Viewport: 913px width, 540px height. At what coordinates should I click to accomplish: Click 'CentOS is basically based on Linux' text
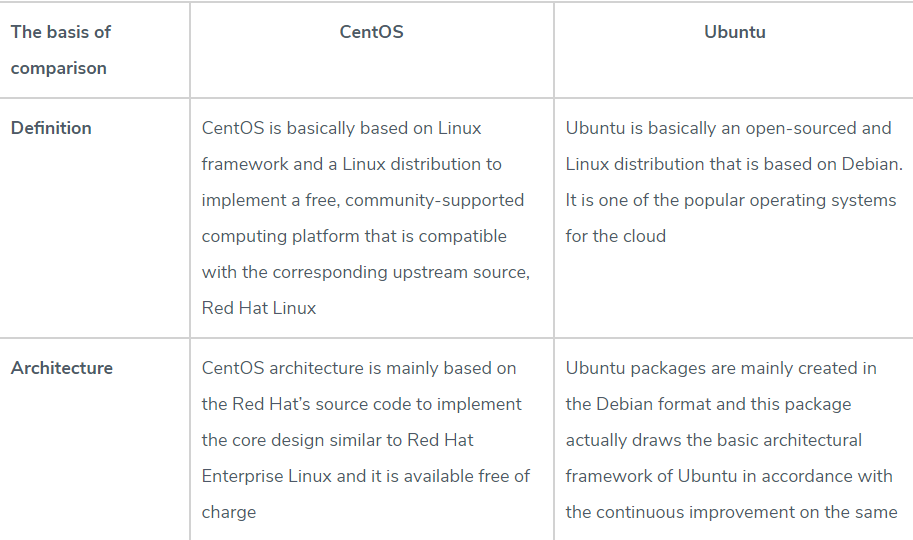pyautogui.click(x=341, y=128)
